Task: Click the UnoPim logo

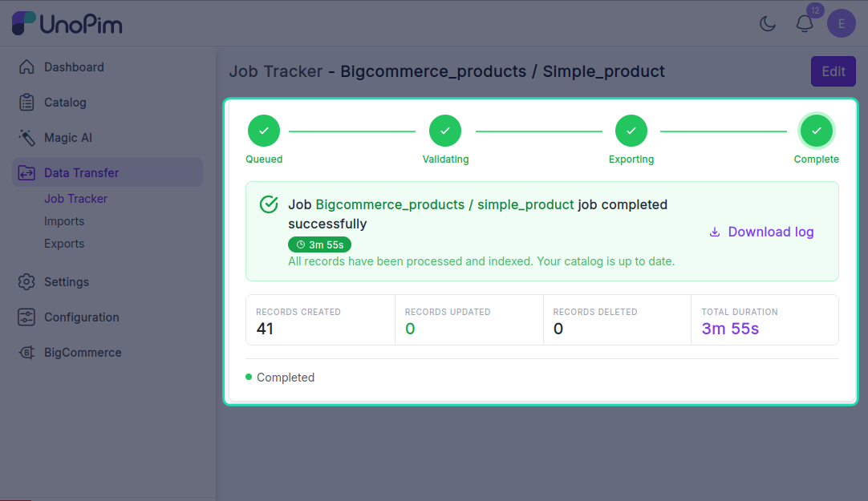Action: (67, 23)
